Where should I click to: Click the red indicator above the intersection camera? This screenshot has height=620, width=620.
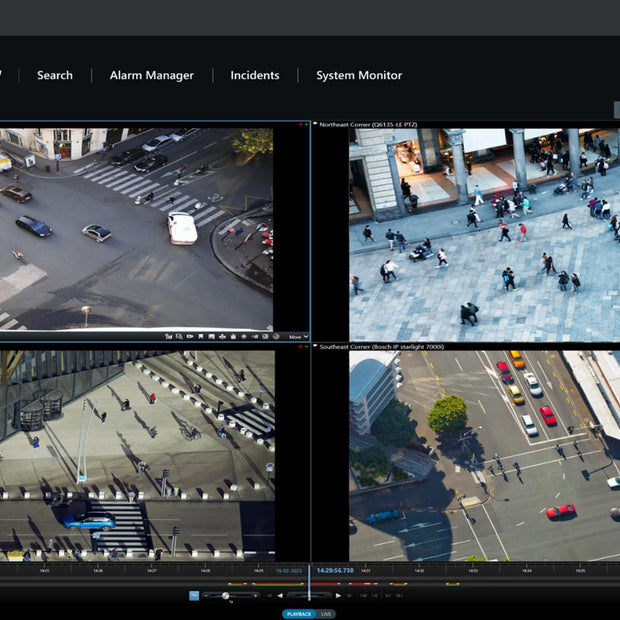tap(301, 125)
